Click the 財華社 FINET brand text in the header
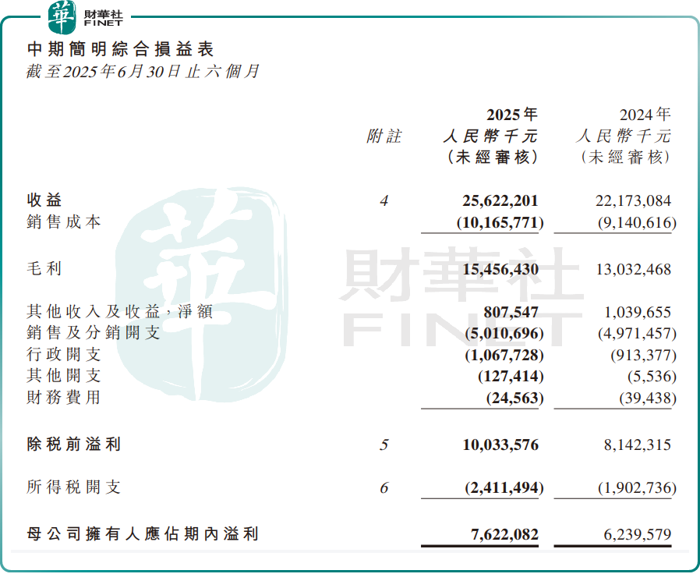Screen dimensions: 700x588 (103, 18)
